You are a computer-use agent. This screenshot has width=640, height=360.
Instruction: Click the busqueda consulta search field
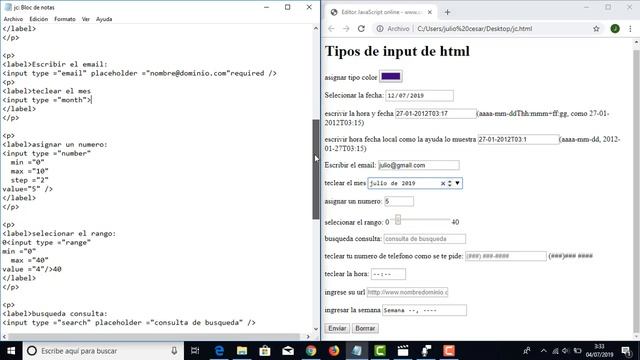424,239
